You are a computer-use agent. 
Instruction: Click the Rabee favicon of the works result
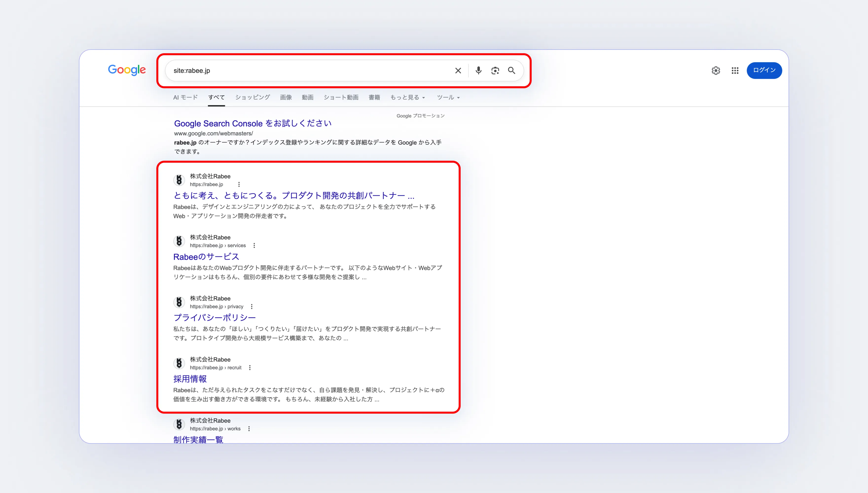click(179, 424)
